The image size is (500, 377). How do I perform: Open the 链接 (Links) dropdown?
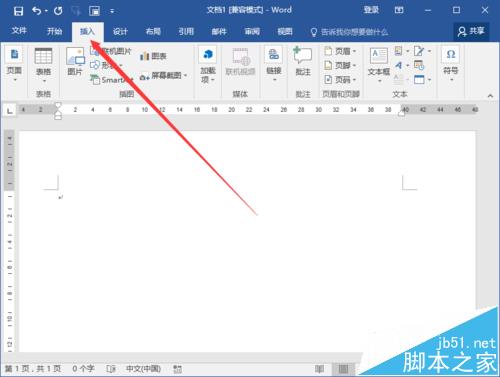(x=274, y=65)
